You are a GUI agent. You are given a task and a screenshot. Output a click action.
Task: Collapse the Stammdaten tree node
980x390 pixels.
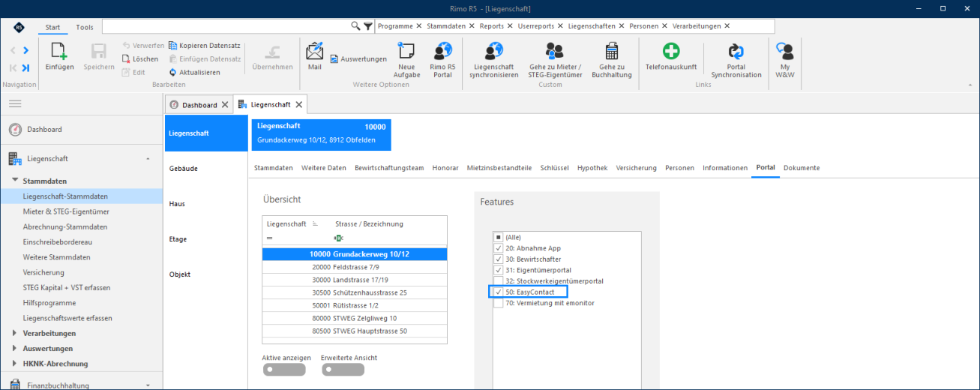pos(15,181)
